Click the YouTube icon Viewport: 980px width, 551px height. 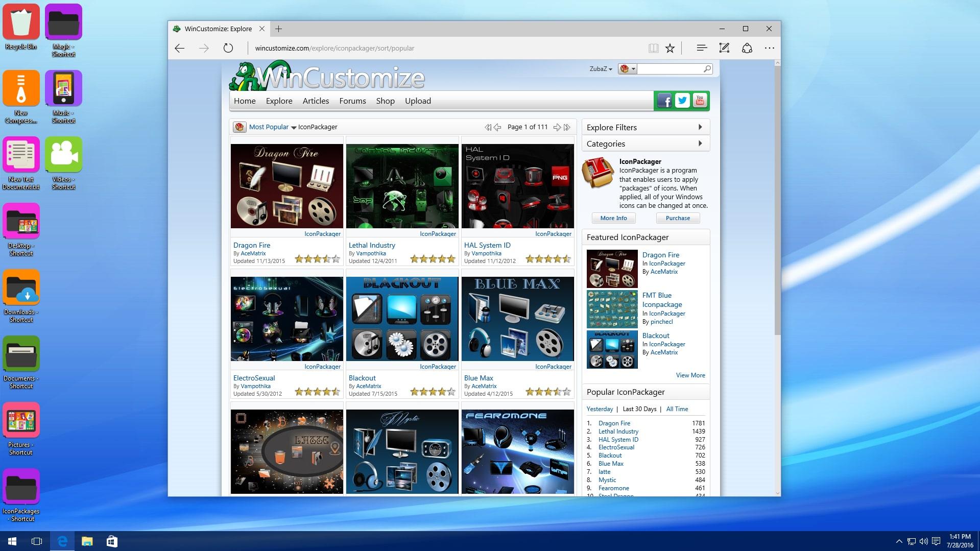point(700,101)
